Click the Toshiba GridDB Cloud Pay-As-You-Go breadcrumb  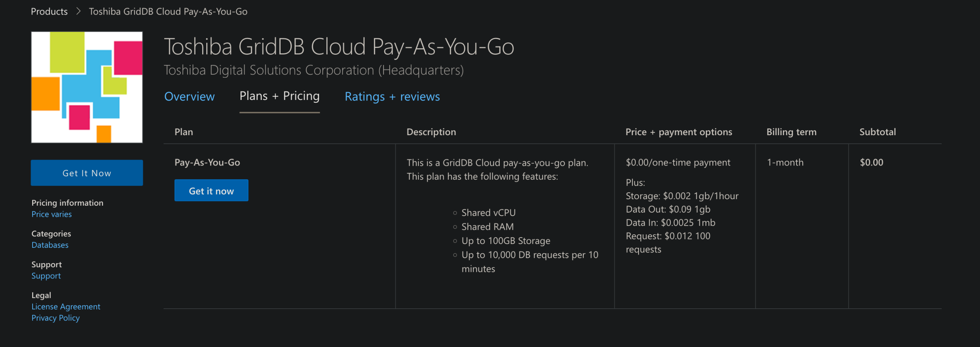point(168,11)
